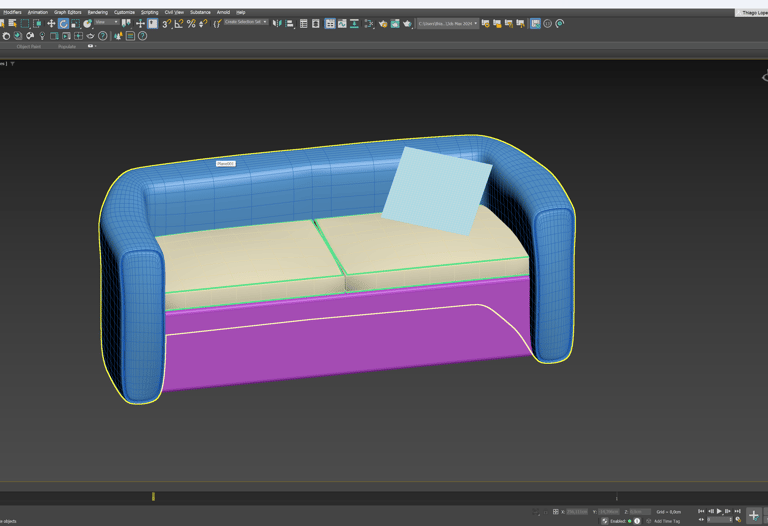Open the project path dropdown

(447, 23)
